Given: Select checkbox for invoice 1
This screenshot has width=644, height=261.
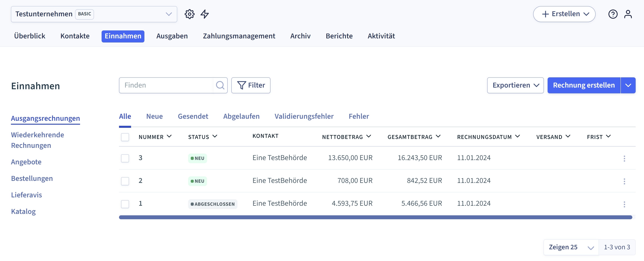Looking at the screenshot, I should click(x=125, y=204).
